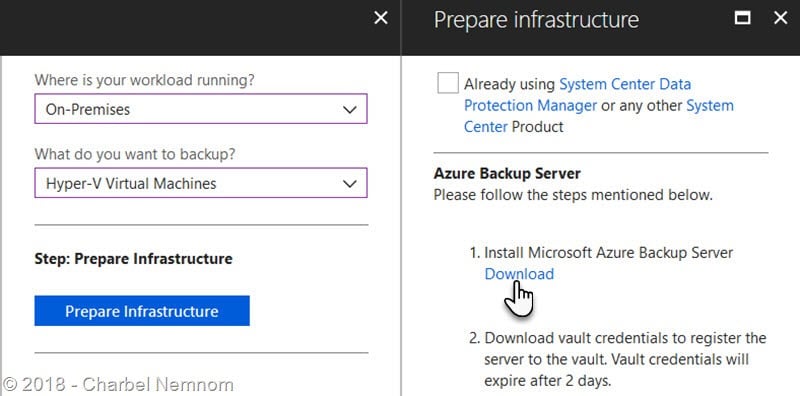Open the workload location dropdown showing On-Premises
Image resolution: width=800 pixels, height=396 pixels.
pos(201,109)
